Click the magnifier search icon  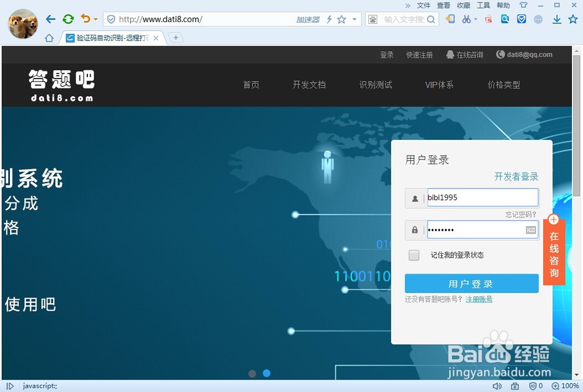(431, 19)
